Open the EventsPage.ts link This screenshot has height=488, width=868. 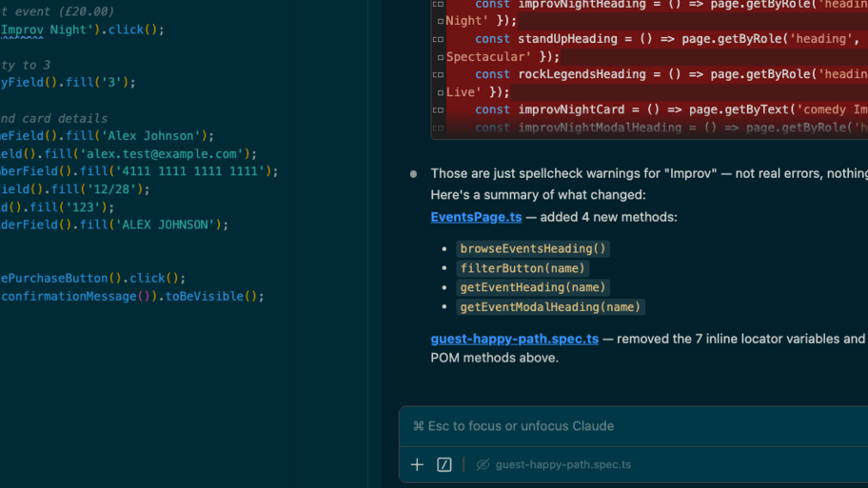[476, 217]
